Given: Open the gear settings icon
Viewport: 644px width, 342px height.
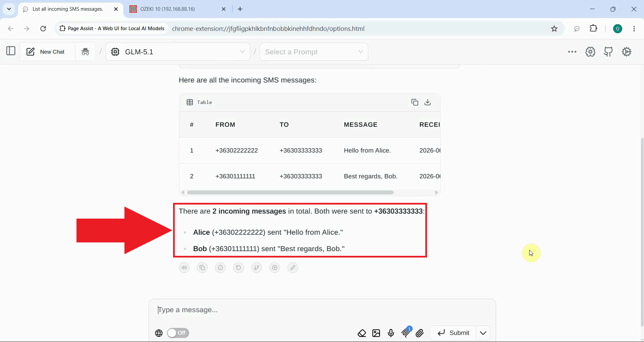Looking at the screenshot, I should pyautogui.click(x=627, y=52).
